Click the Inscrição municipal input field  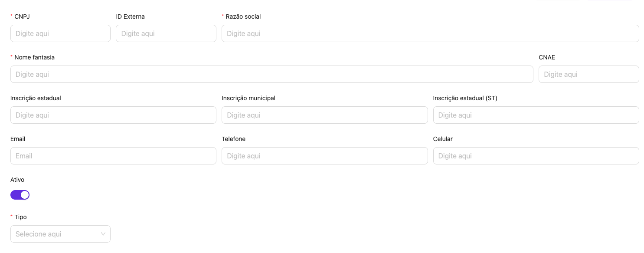click(324, 115)
